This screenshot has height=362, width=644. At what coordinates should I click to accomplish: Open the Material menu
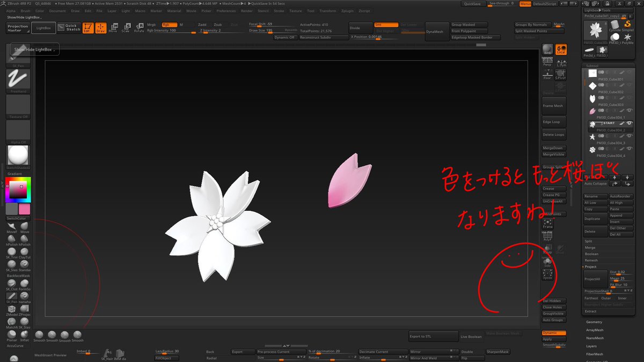pyautogui.click(x=174, y=11)
